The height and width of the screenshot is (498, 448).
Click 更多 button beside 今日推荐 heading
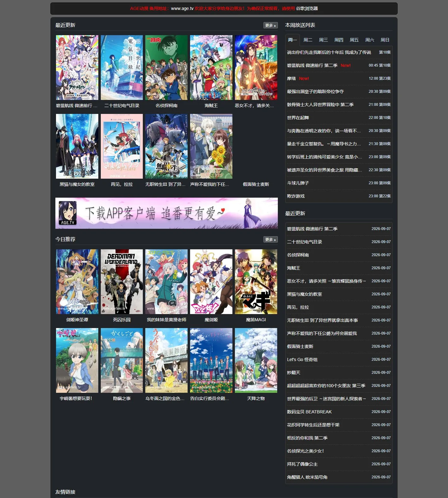click(270, 239)
